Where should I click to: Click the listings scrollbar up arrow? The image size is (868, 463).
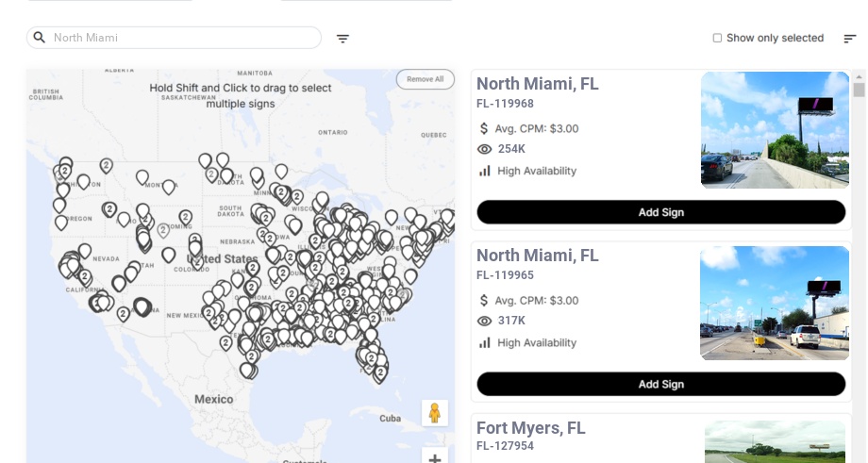click(860, 77)
